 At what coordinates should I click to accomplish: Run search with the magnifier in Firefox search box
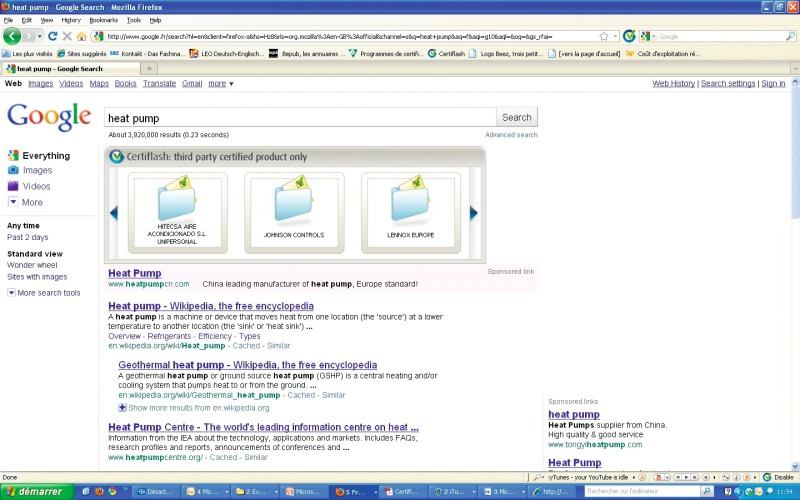790,36
